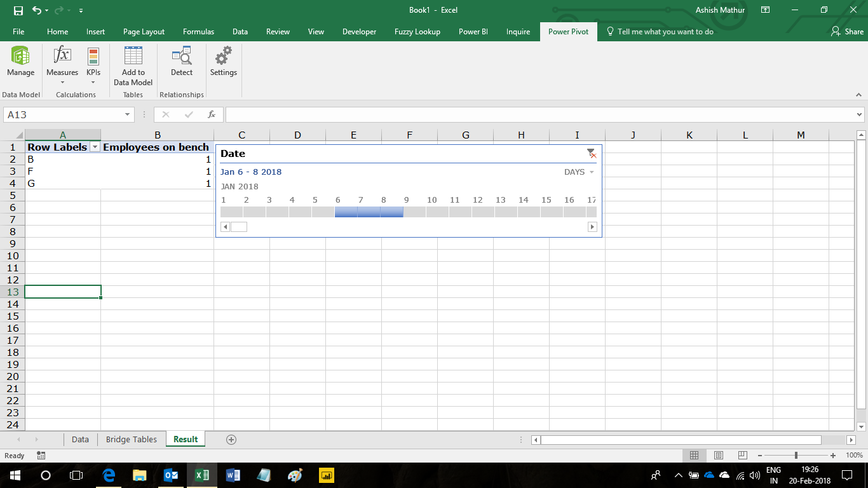Switch to the Inquire tab
The image size is (868, 488).
tap(518, 32)
